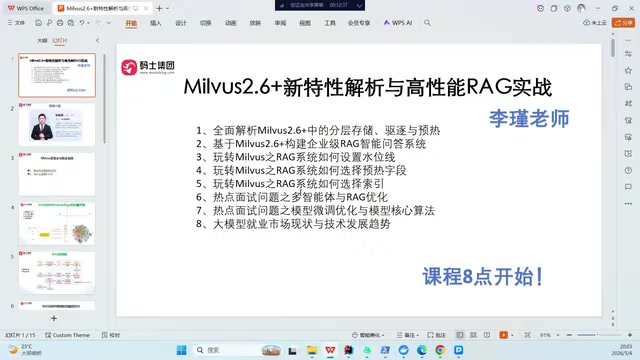640x360 pixels.
Task: Click the 校对 proofing status bar button
Action: pyautogui.click(x=111, y=335)
